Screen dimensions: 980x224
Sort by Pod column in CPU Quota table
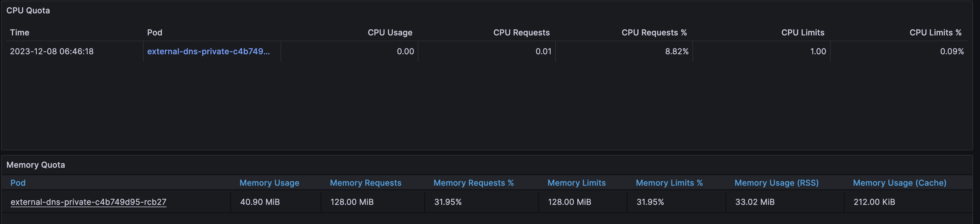pos(154,33)
